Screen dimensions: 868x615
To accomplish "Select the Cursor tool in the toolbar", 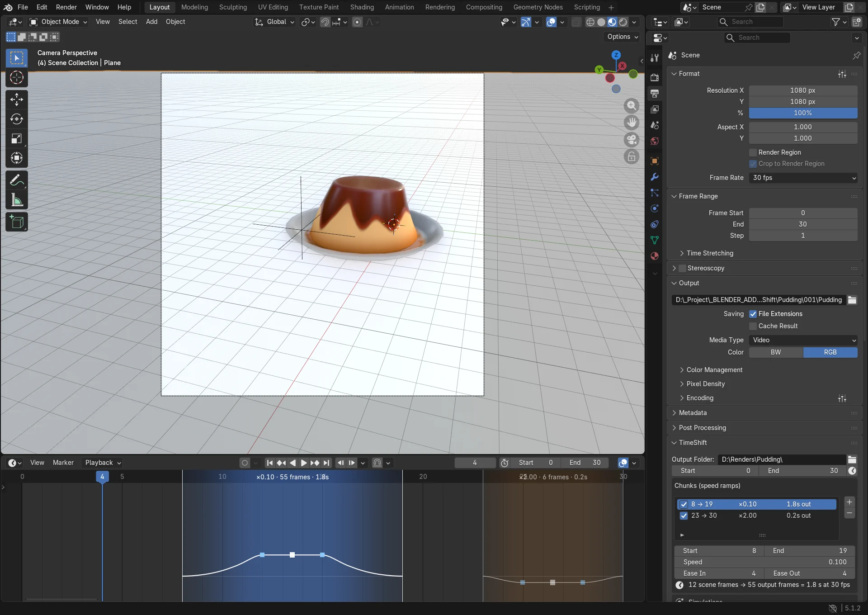I will tap(17, 78).
